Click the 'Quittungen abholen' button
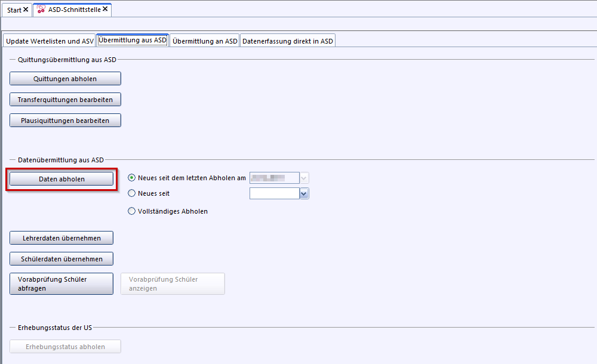 click(x=65, y=79)
